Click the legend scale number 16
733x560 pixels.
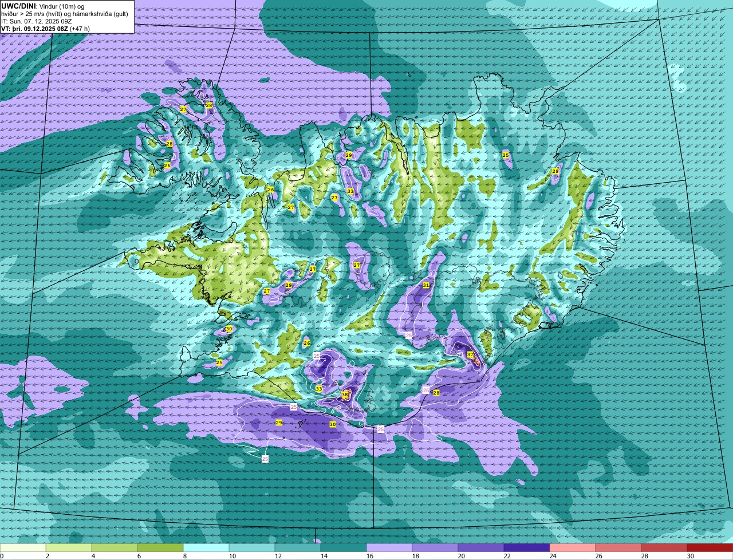coord(370,556)
